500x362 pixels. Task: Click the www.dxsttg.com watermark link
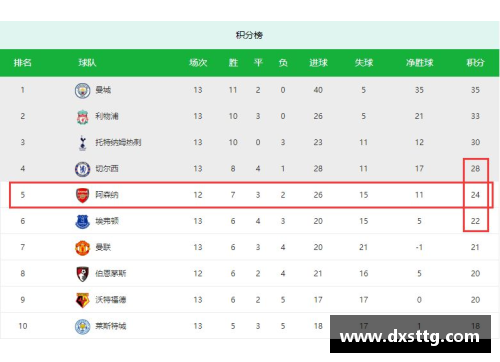[x=410, y=337]
